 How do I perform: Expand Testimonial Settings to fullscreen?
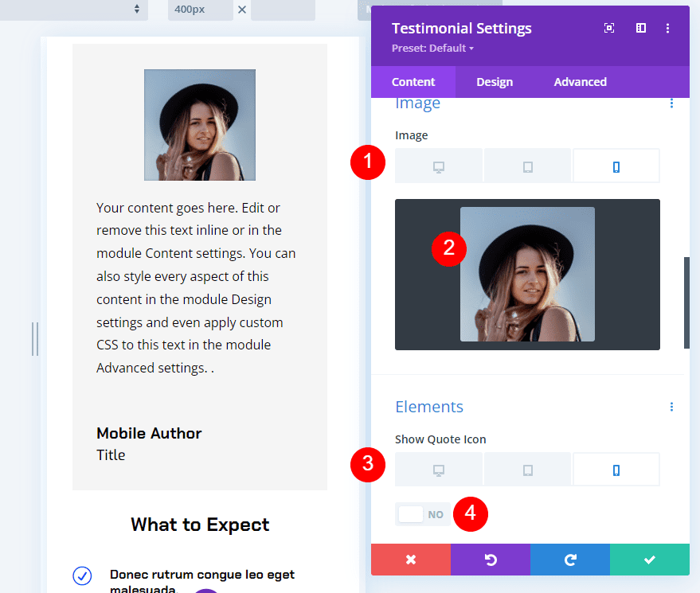pos(608,28)
